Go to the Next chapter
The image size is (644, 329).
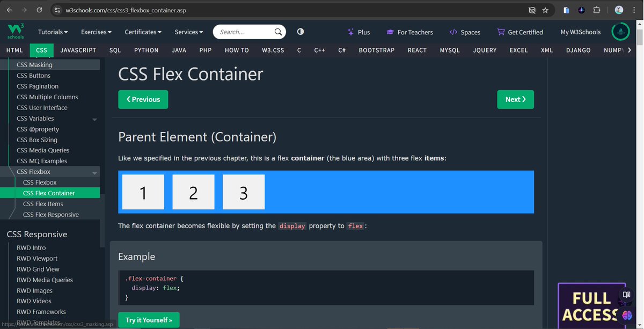[515, 99]
